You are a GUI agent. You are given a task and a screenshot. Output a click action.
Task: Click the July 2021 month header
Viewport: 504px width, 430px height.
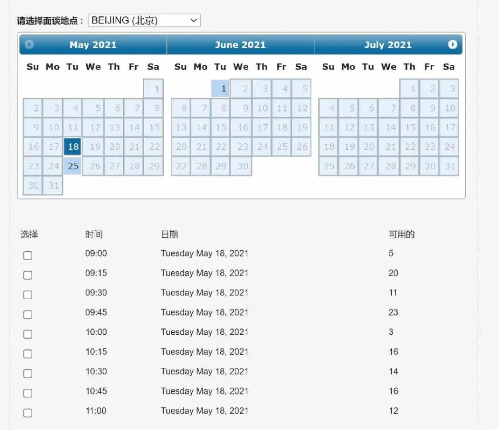[x=388, y=45]
